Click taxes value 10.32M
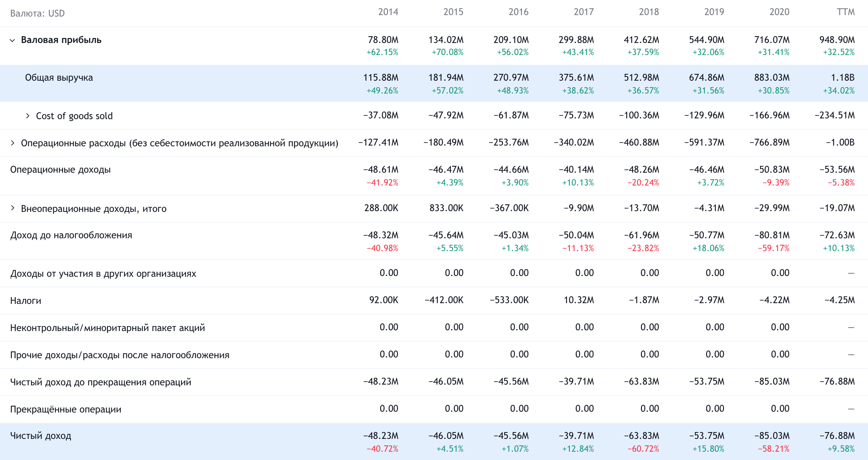The width and height of the screenshot is (868, 460). (x=579, y=300)
